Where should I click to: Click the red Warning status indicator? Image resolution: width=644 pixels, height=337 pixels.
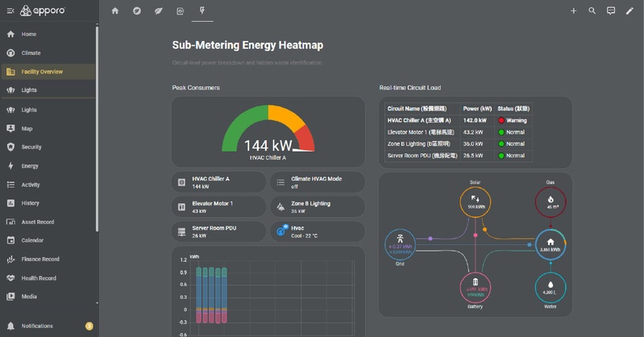[501, 120]
